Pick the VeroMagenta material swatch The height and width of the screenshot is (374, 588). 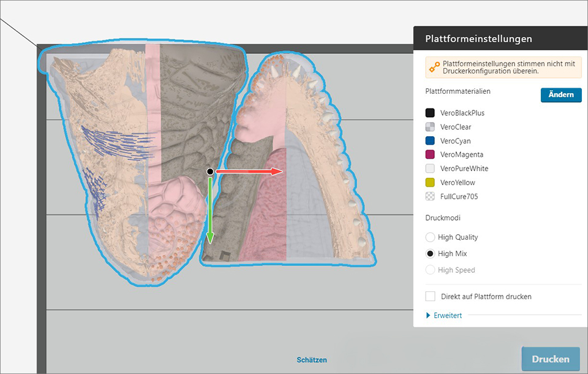click(430, 155)
